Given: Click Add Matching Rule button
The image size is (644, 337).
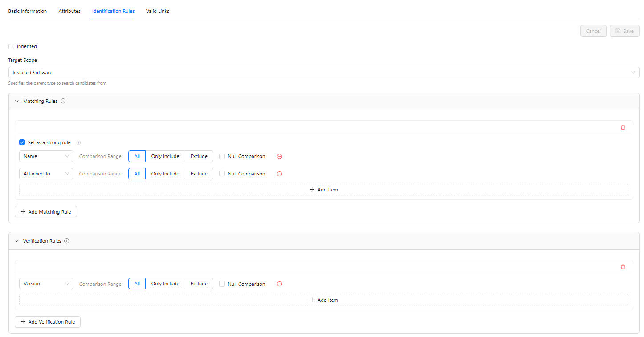Looking at the screenshot, I should 46,212.
